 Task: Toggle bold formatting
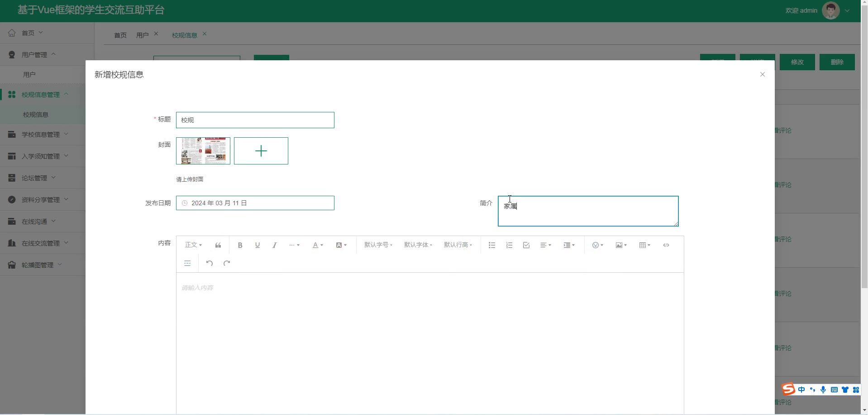coord(240,245)
